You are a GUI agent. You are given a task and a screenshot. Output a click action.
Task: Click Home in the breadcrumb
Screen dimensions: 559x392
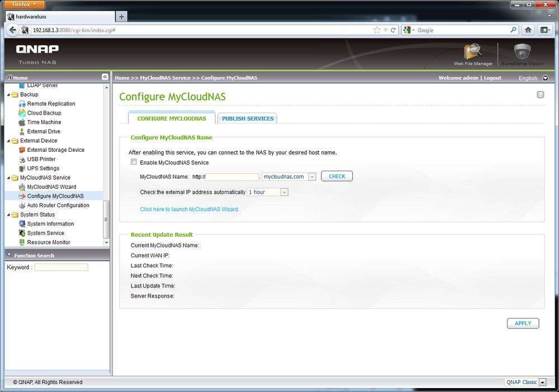pyautogui.click(x=122, y=78)
